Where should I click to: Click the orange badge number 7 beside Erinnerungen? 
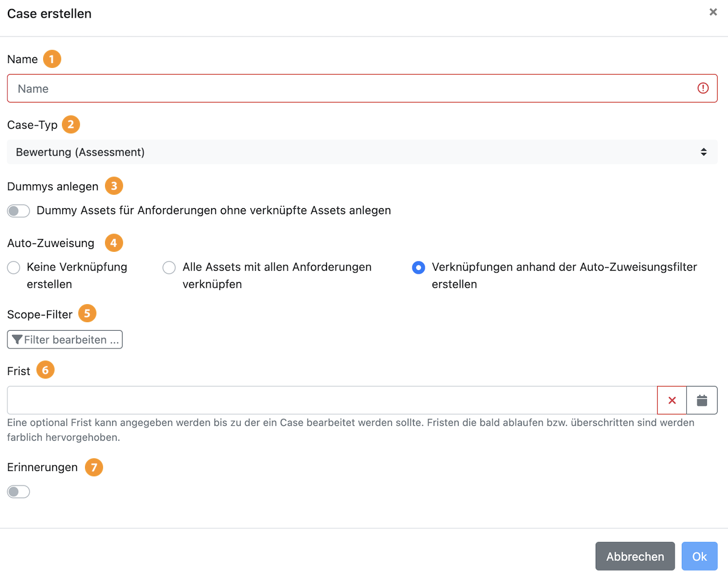[93, 468]
